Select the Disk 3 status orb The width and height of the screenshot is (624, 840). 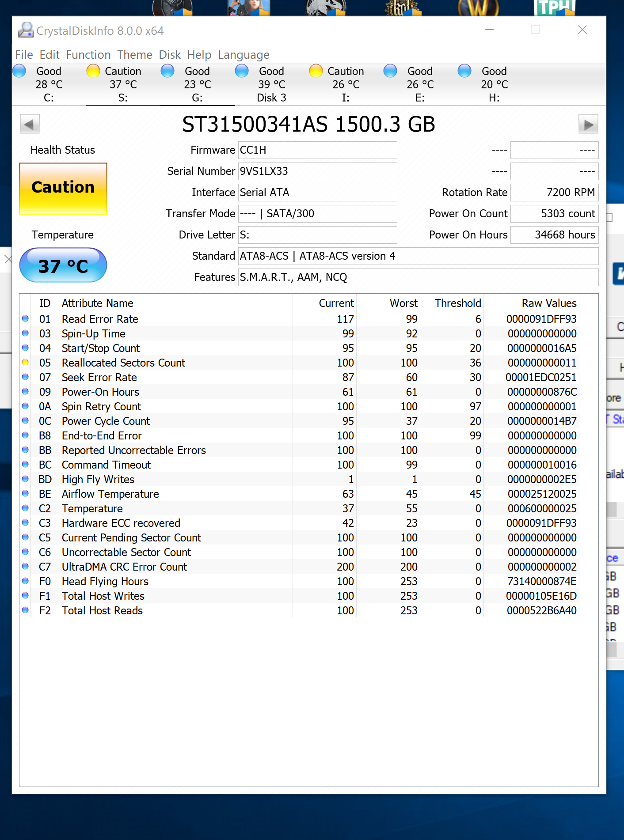pyautogui.click(x=242, y=71)
